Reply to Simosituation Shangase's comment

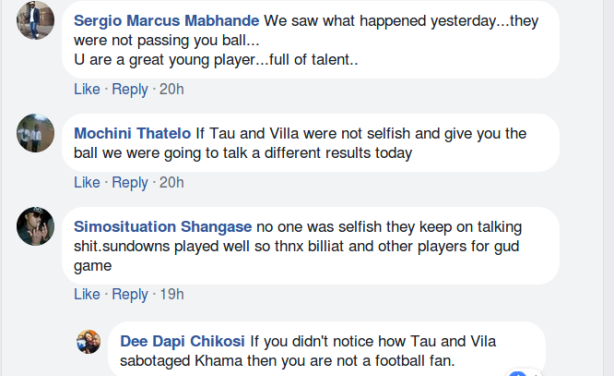(x=130, y=294)
